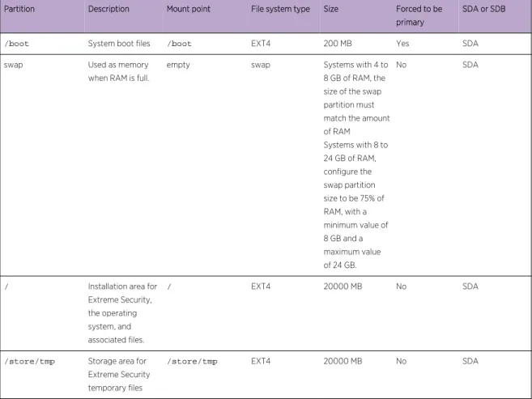This screenshot has height=399, width=532.
Task: Click the Size column header
Action: (331, 9)
